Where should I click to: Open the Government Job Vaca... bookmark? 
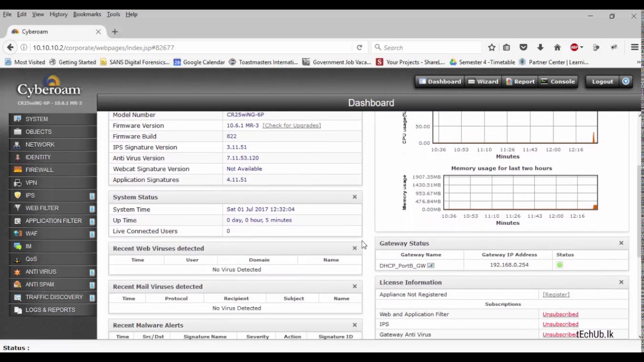(337, 62)
